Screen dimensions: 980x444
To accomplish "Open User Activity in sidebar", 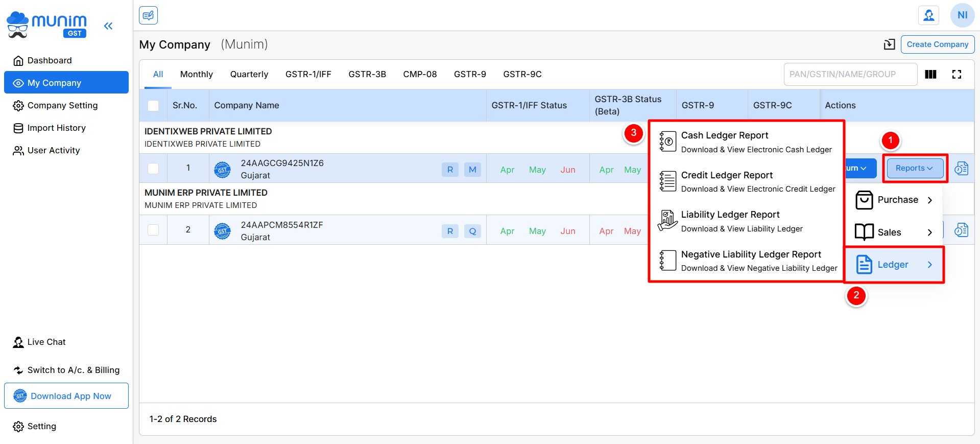I will point(66,150).
